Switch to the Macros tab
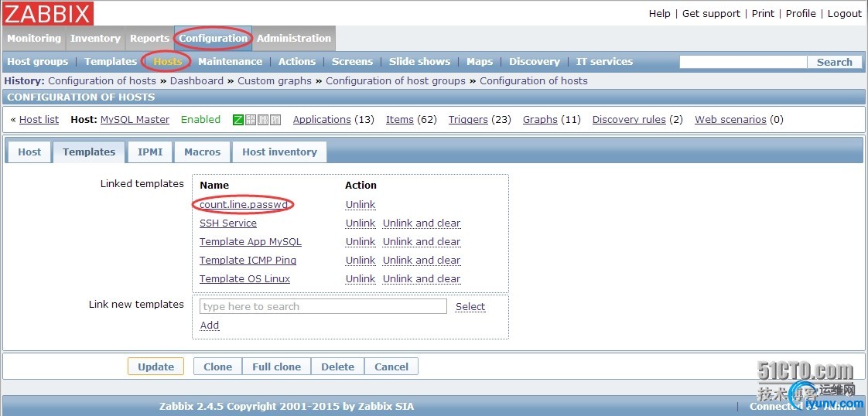This screenshot has height=416, width=868. 202,152
